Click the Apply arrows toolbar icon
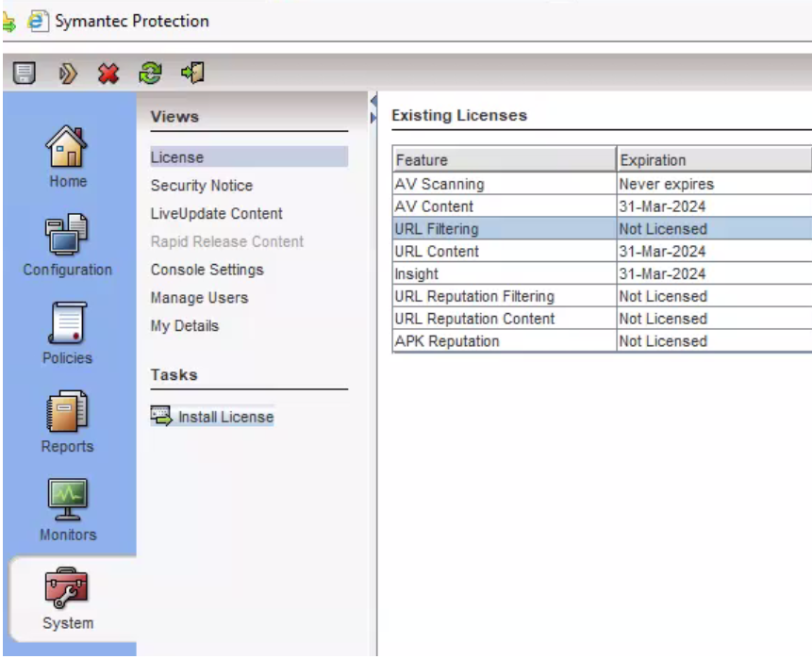The image size is (812, 659). coord(68,74)
